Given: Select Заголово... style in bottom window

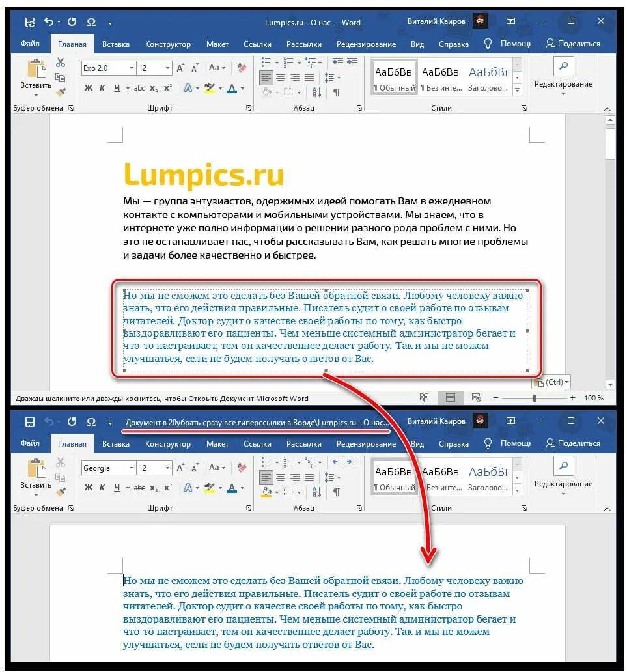Looking at the screenshot, I should (x=488, y=477).
